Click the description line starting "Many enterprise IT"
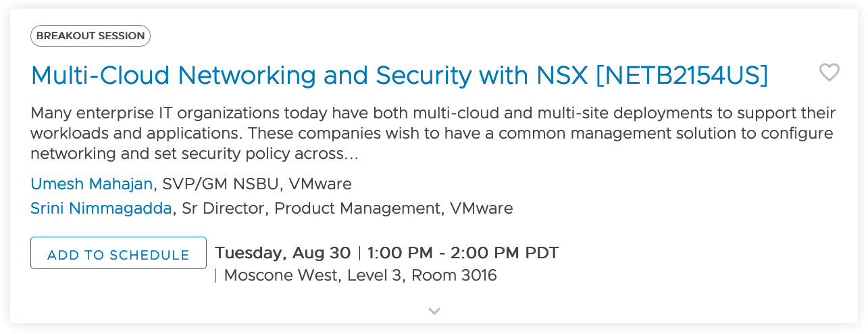The height and width of the screenshot is (334, 868). pyautogui.click(x=432, y=113)
